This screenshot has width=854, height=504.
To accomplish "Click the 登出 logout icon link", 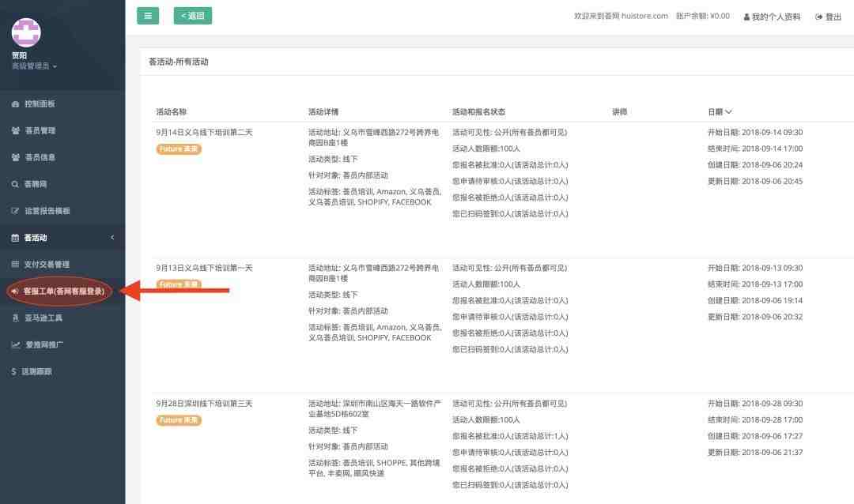I will click(829, 17).
